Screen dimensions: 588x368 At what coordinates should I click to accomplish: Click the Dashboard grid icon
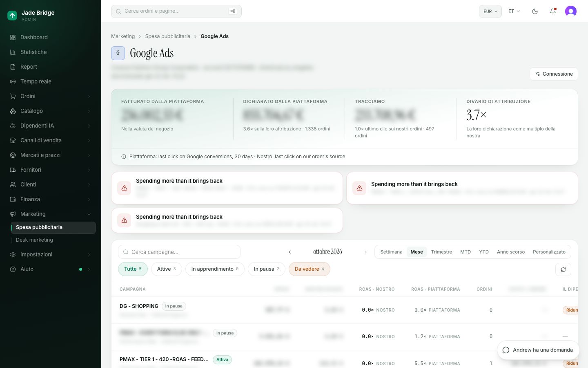[13, 37]
